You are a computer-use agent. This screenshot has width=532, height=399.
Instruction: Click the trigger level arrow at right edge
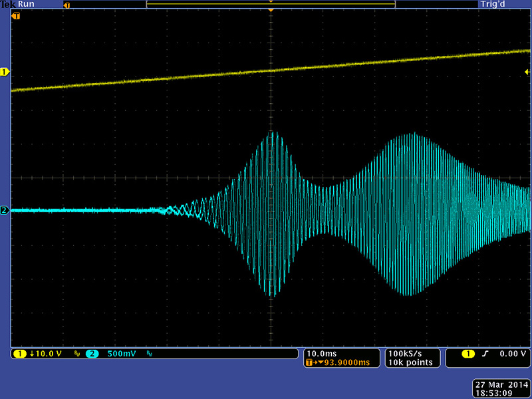tap(527, 72)
